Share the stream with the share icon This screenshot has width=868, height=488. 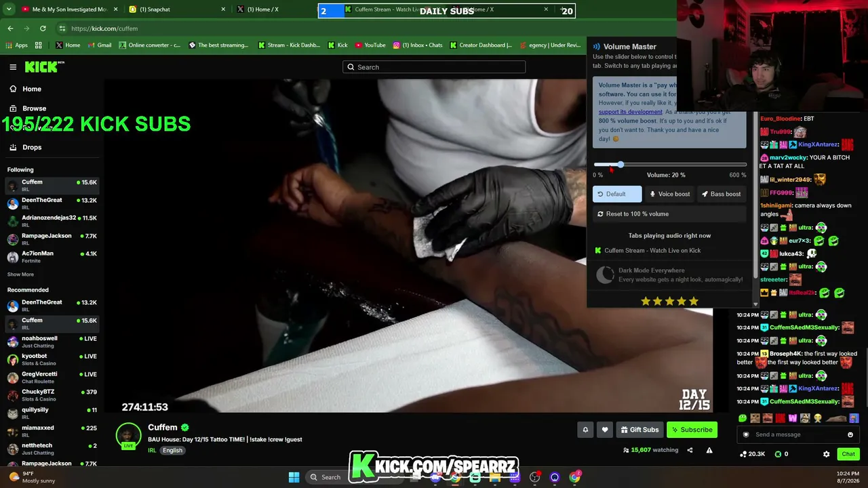pos(690,450)
